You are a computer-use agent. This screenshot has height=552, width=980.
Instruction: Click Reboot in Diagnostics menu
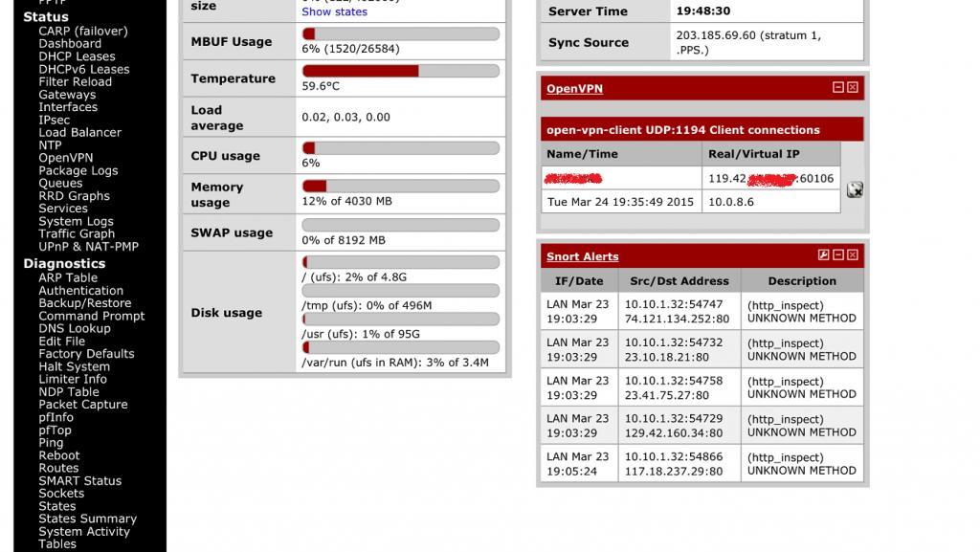click(59, 455)
